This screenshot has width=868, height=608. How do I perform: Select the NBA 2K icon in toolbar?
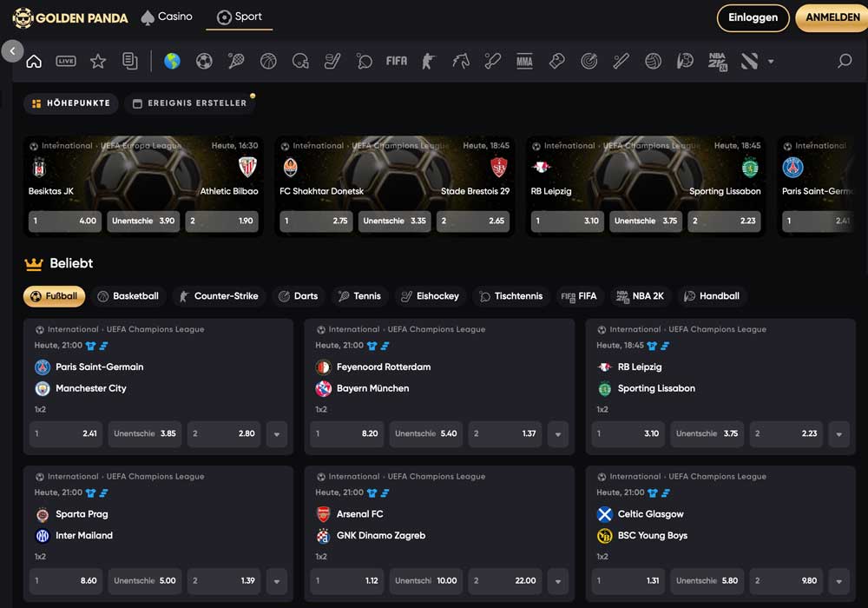point(718,62)
